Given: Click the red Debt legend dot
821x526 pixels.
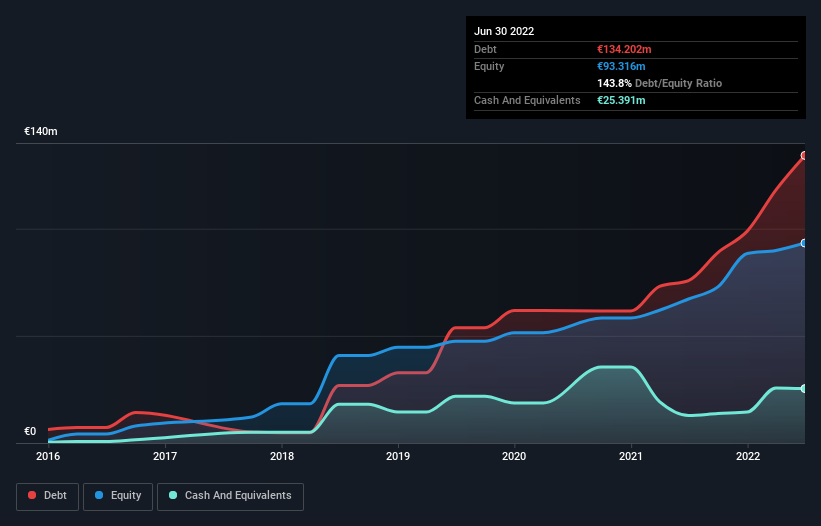Looking at the screenshot, I should click(x=32, y=495).
